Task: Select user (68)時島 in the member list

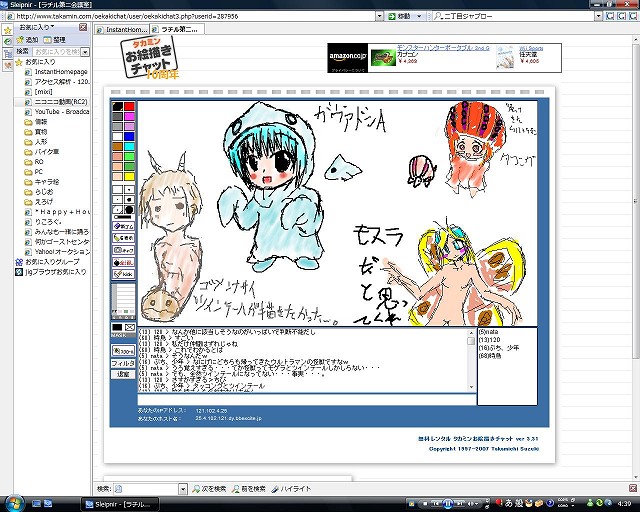Action: tap(490, 356)
